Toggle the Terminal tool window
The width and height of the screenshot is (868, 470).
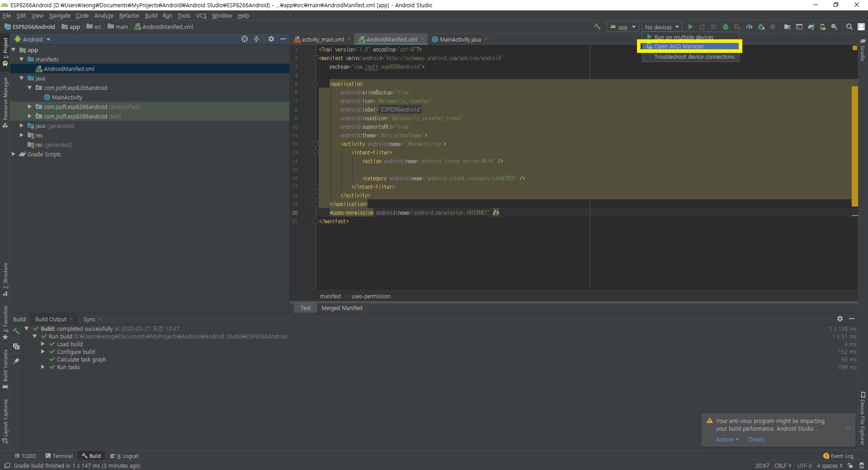pyautogui.click(x=59, y=456)
